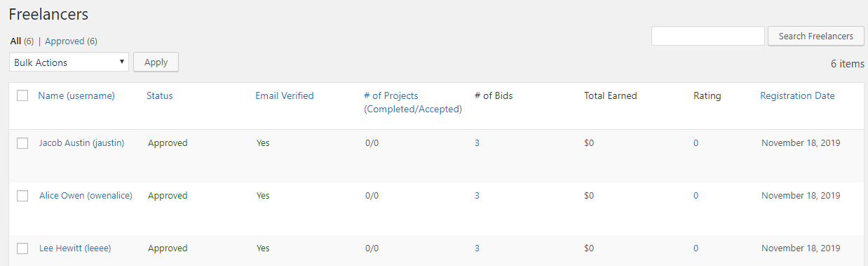Open the Bulk Actions dropdown
The height and width of the screenshot is (266, 868).
coord(69,62)
